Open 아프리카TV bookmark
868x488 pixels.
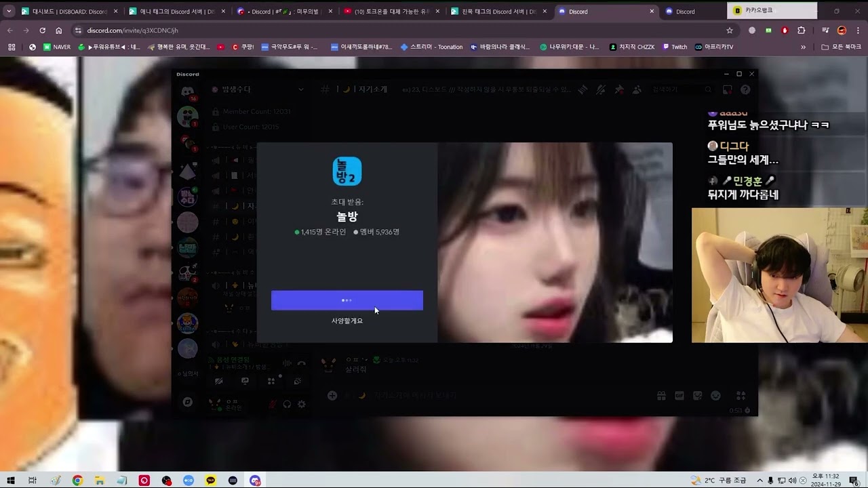(714, 47)
